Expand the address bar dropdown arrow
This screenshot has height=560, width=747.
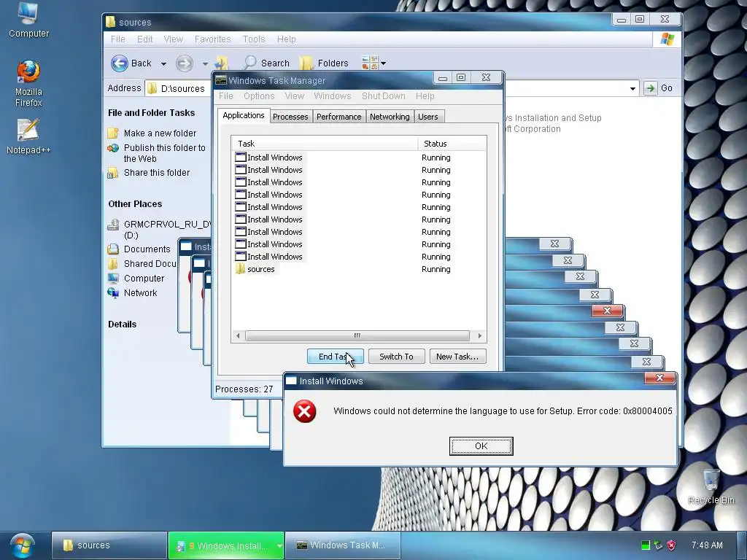tap(632, 88)
